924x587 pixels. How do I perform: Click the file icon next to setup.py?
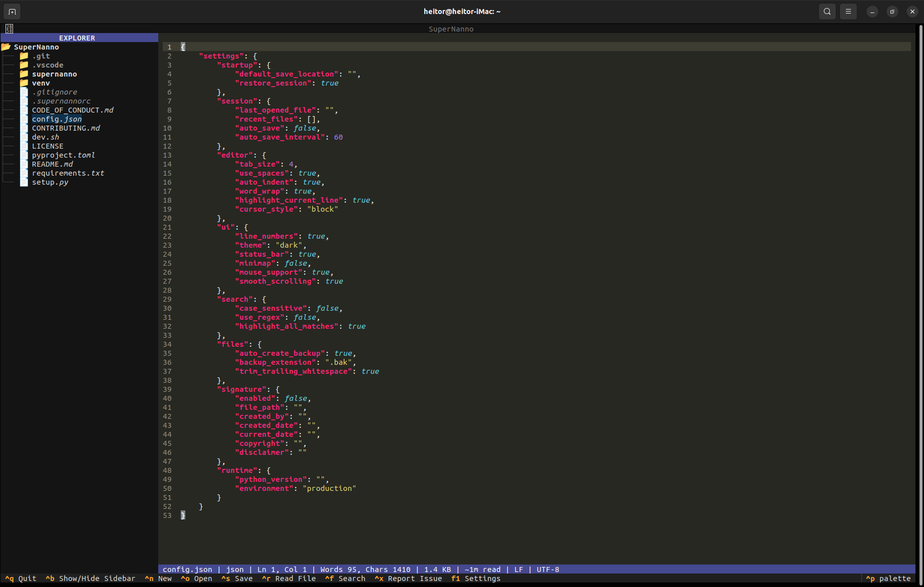[x=24, y=182]
